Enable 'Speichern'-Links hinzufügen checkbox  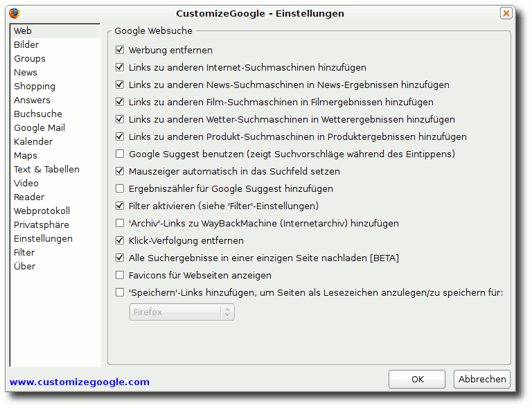click(120, 292)
